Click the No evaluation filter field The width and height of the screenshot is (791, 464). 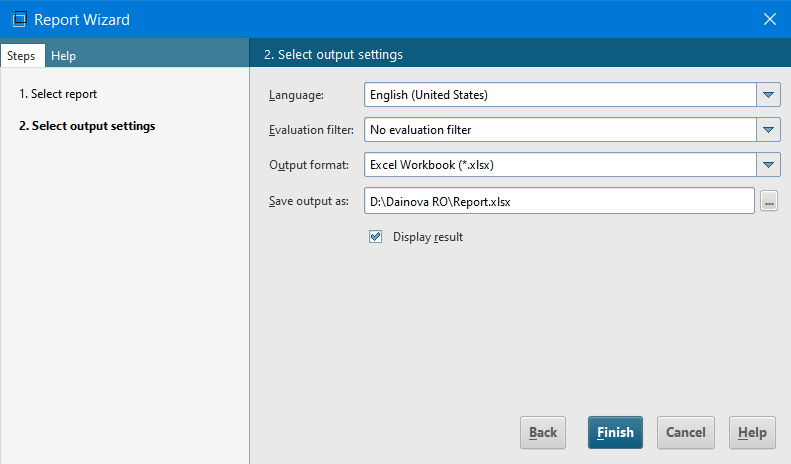point(560,130)
